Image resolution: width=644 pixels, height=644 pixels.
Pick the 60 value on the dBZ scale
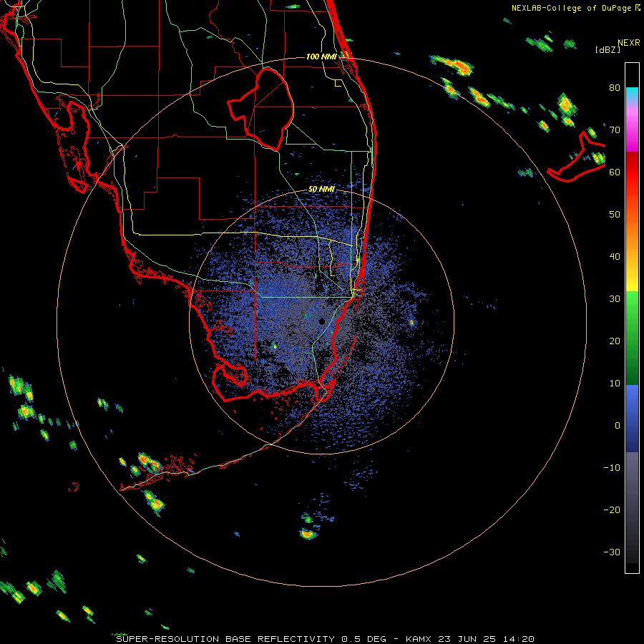click(615, 172)
